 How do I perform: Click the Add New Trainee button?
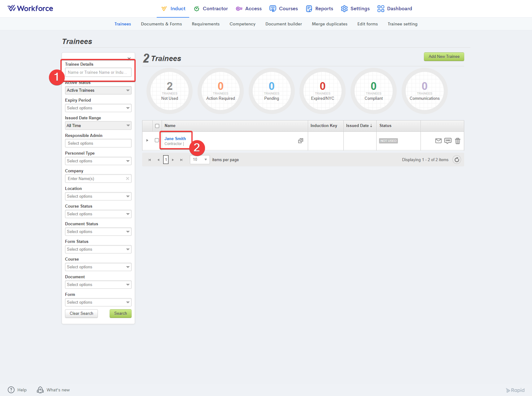click(x=444, y=57)
